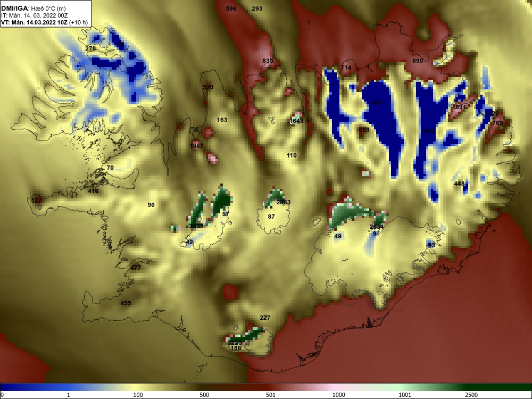This screenshot has height=399, width=532.
Task: Click the map value 714
Action: pyautogui.click(x=346, y=68)
